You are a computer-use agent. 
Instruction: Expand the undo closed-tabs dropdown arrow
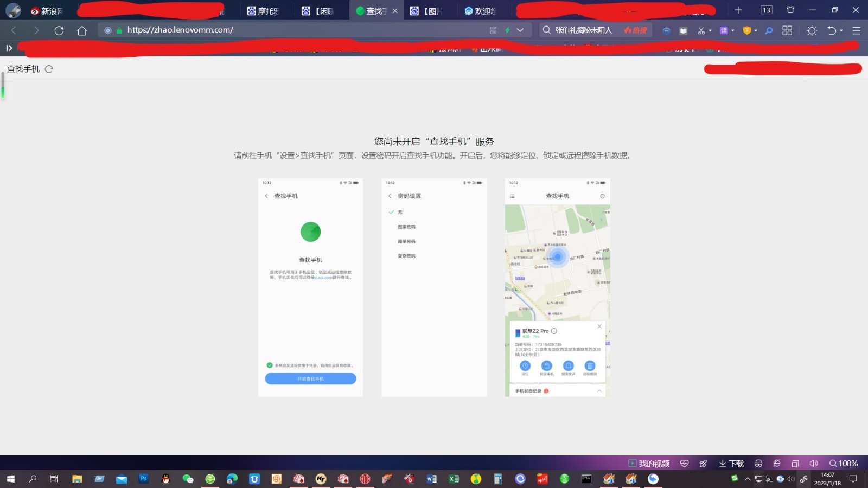coord(841,30)
